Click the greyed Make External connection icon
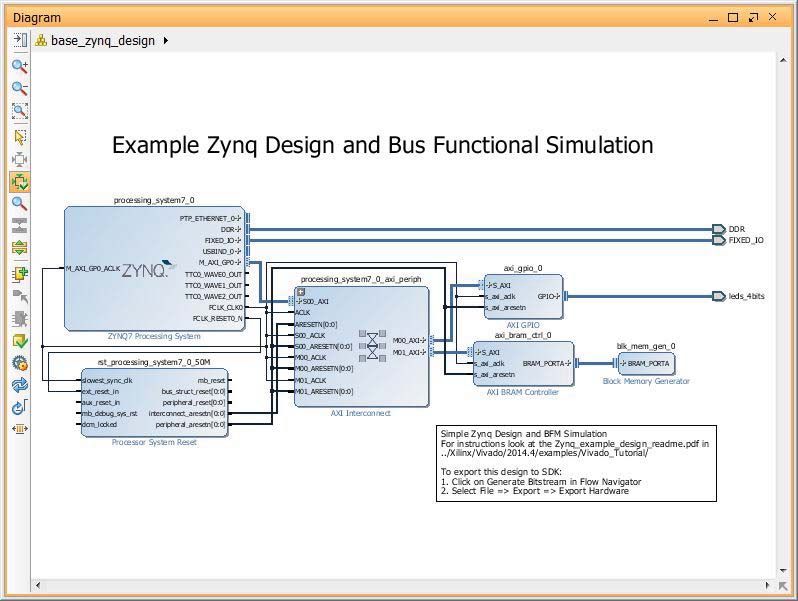The image size is (798, 601). (x=19, y=297)
